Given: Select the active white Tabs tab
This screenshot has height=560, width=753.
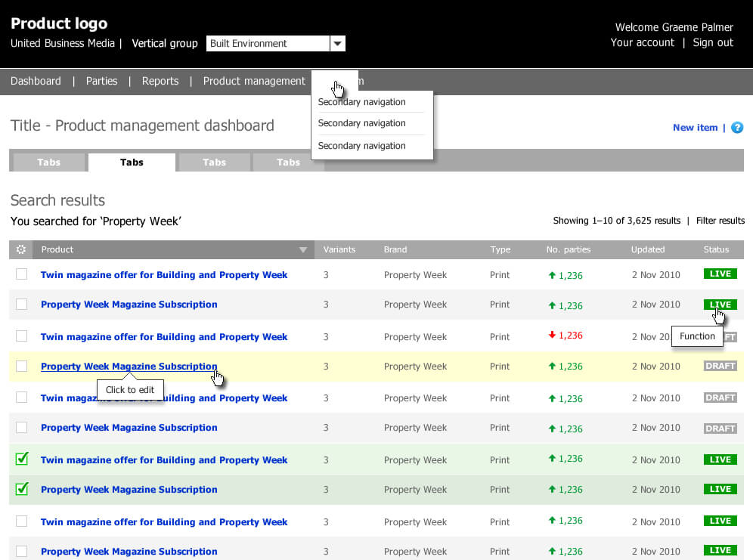Looking at the screenshot, I should (x=132, y=162).
